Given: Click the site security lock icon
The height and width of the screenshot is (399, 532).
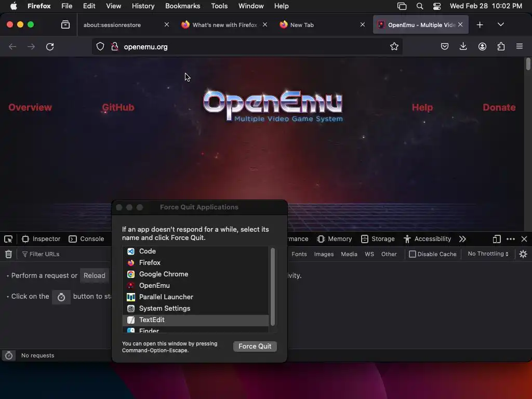Looking at the screenshot, I should [115, 46].
